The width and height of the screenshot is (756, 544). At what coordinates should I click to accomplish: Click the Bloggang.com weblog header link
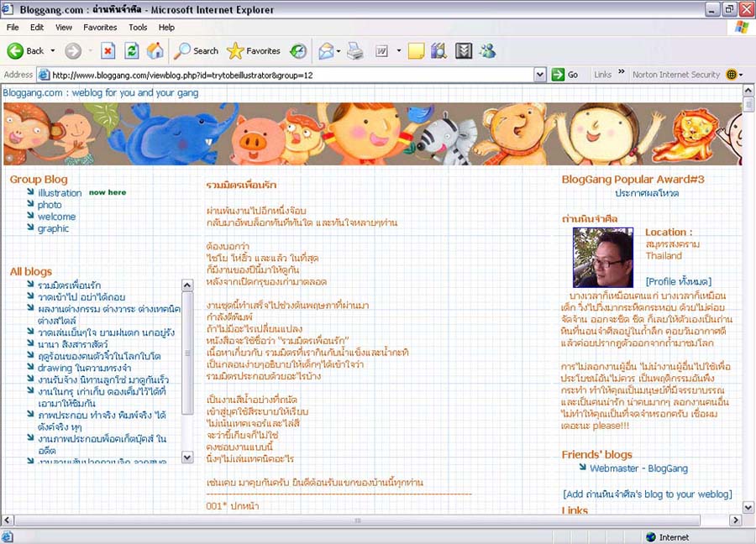pyautogui.click(x=101, y=92)
